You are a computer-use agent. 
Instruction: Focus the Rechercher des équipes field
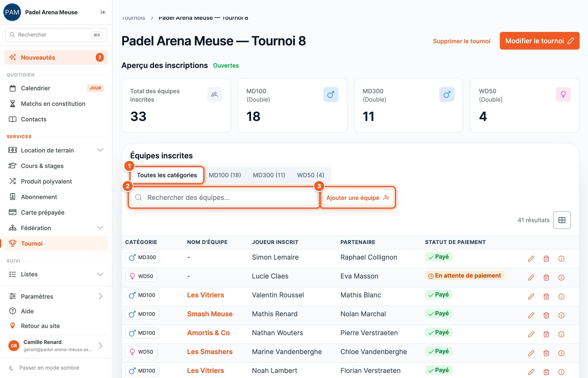coord(224,197)
